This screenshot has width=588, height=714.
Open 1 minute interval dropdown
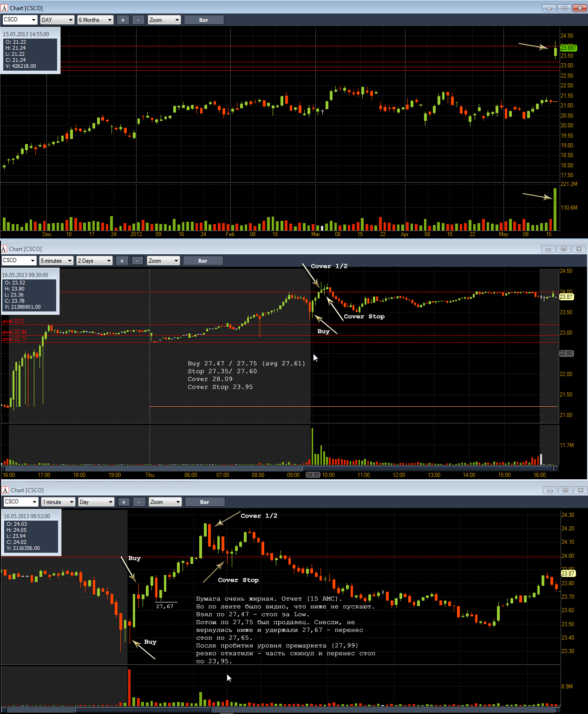click(x=58, y=502)
